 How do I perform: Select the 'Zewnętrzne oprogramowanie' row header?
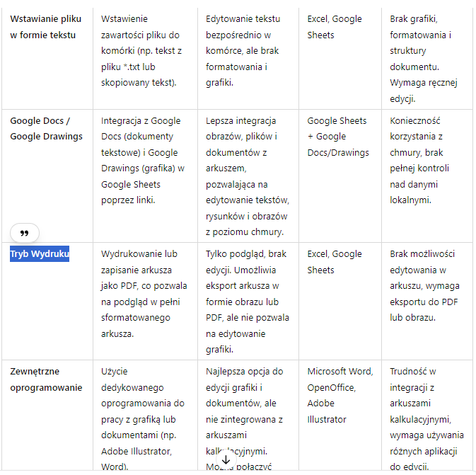[x=46, y=379]
